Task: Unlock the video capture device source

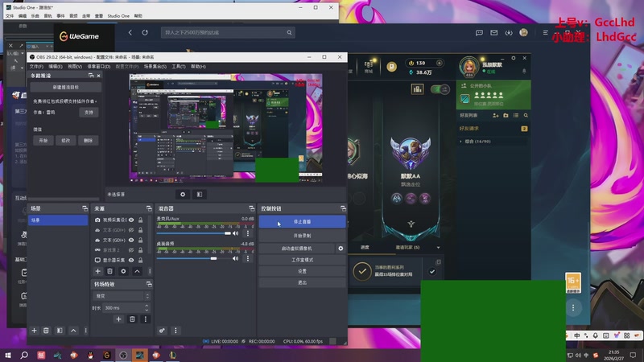Action: (140, 220)
